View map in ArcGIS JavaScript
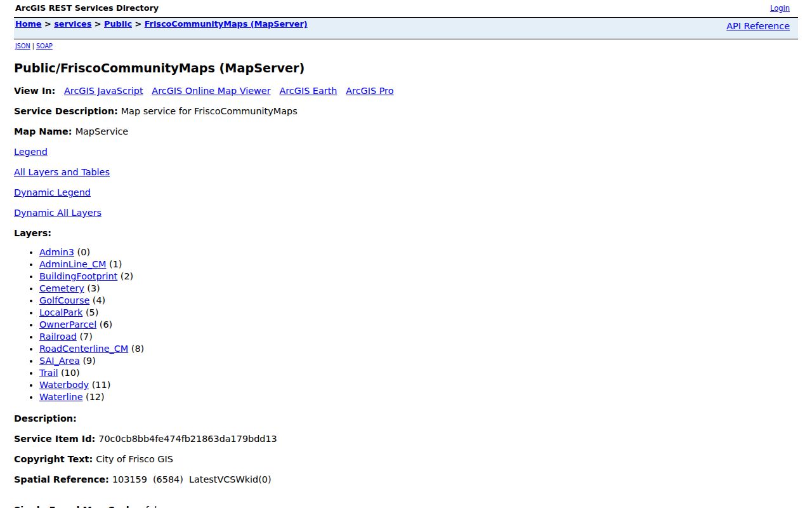Viewport: 812px width, 508px height. 103,91
